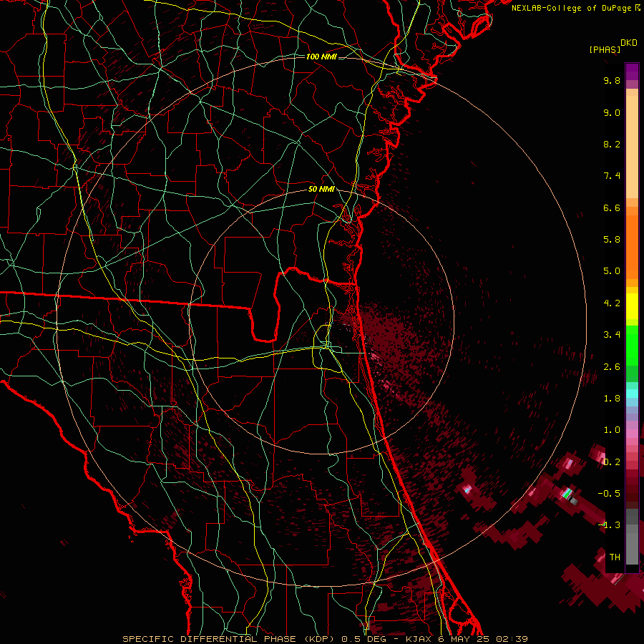Click the 9.8 value on the color scale
The width and height of the screenshot is (644, 644).
point(612,80)
